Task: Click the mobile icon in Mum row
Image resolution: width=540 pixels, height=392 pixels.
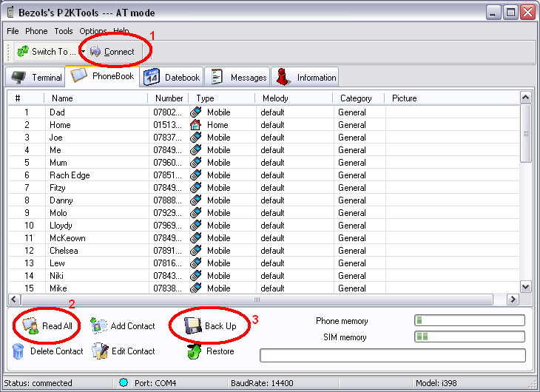Action: [x=195, y=162]
